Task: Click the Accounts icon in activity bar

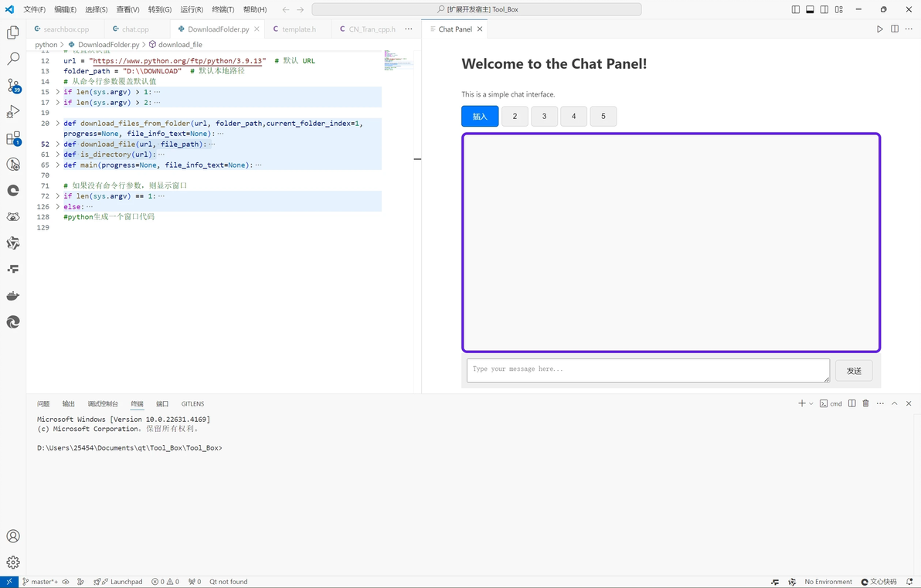Action: click(x=13, y=535)
